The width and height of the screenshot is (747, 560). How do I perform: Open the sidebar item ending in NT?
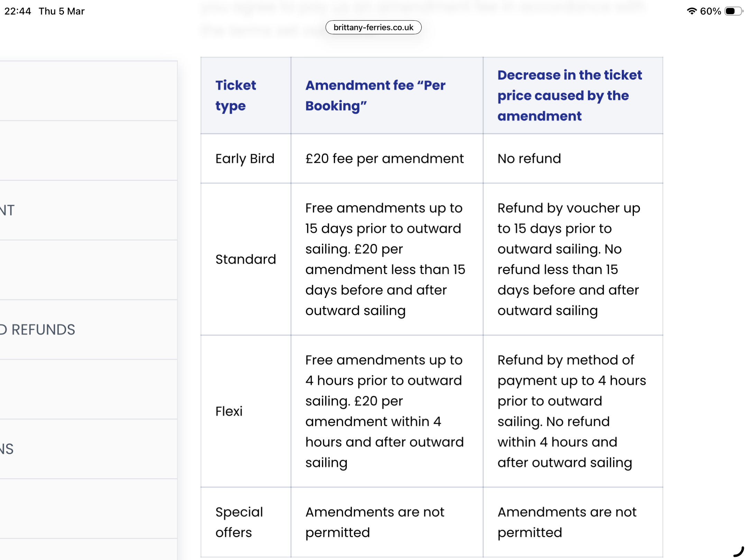coord(8,210)
